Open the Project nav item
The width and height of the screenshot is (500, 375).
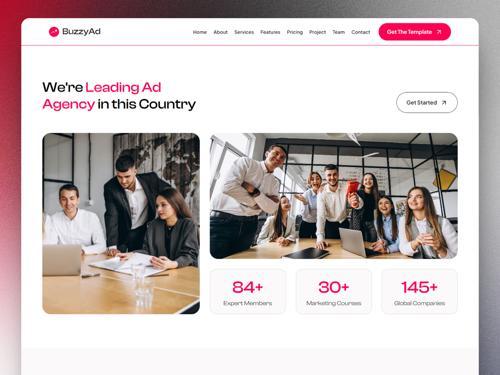click(317, 32)
